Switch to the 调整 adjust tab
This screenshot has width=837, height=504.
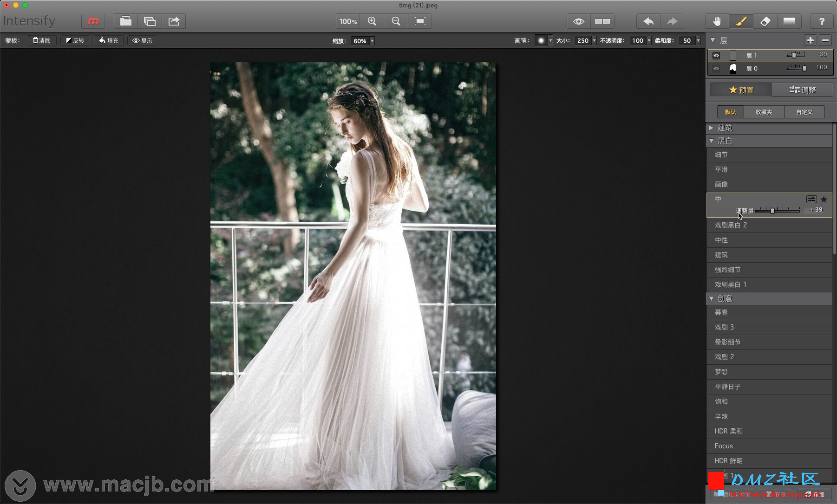(x=802, y=90)
